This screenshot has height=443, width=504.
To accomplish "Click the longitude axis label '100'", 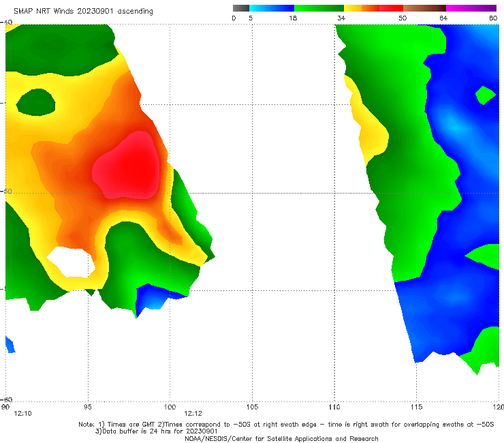I will pos(170,407).
